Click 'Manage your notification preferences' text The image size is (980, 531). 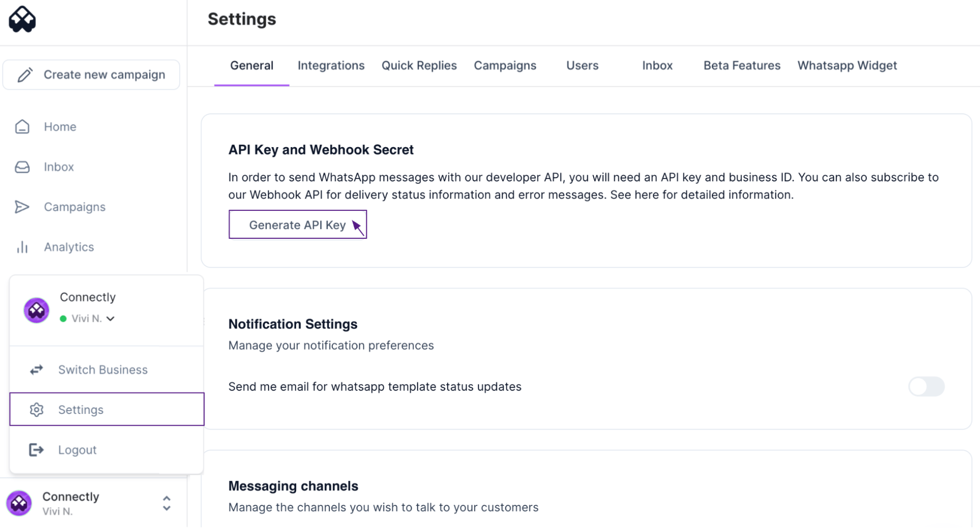click(x=331, y=346)
